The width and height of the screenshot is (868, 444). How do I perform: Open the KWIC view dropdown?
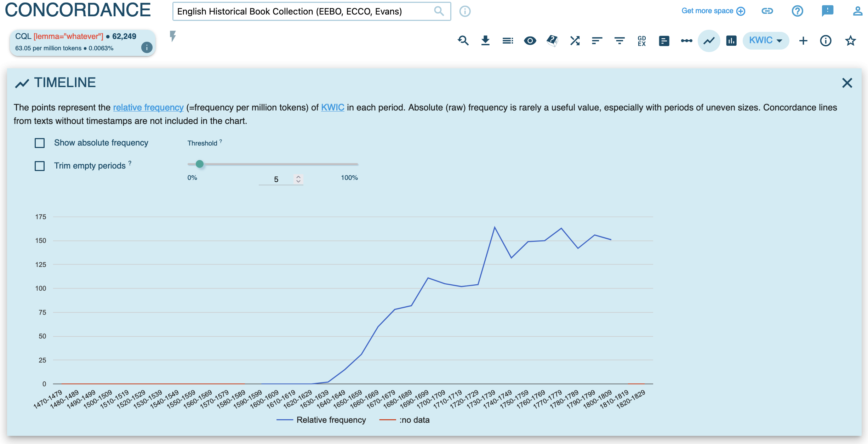pyautogui.click(x=765, y=40)
